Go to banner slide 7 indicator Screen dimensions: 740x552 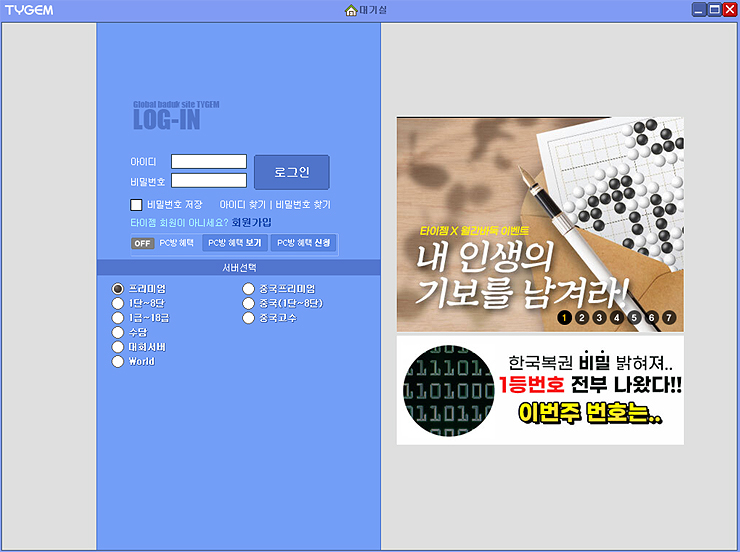(669, 318)
